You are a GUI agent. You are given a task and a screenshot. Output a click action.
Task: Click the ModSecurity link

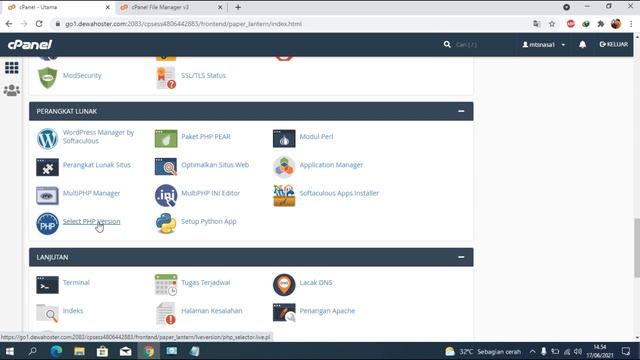[x=82, y=76]
